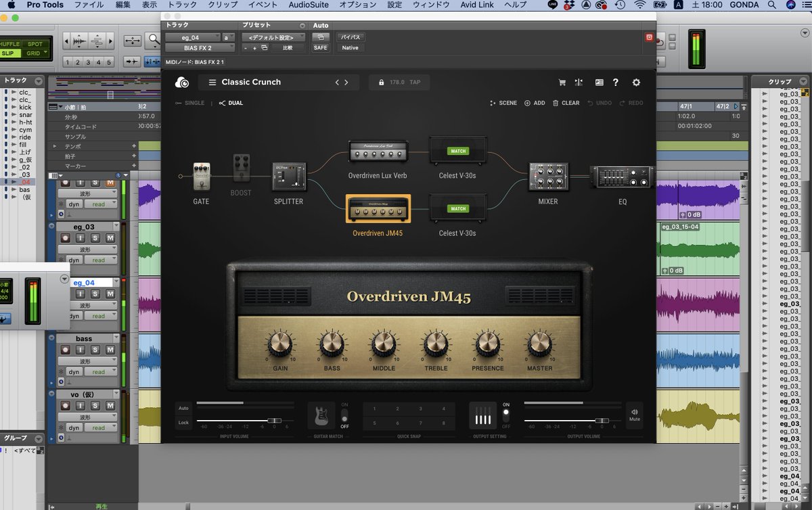Open the preset dropdown showing デフォルト設定
Image resolution: width=812 pixels, height=510 pixels.
pyautogui.click(x=274, y=37)
